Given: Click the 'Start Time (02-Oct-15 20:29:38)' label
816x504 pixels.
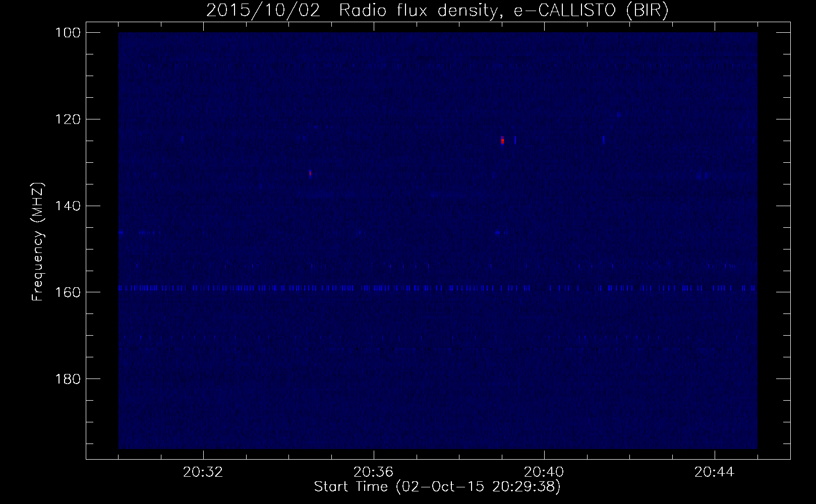Looking at the screenshot, I should click(437, 487).
